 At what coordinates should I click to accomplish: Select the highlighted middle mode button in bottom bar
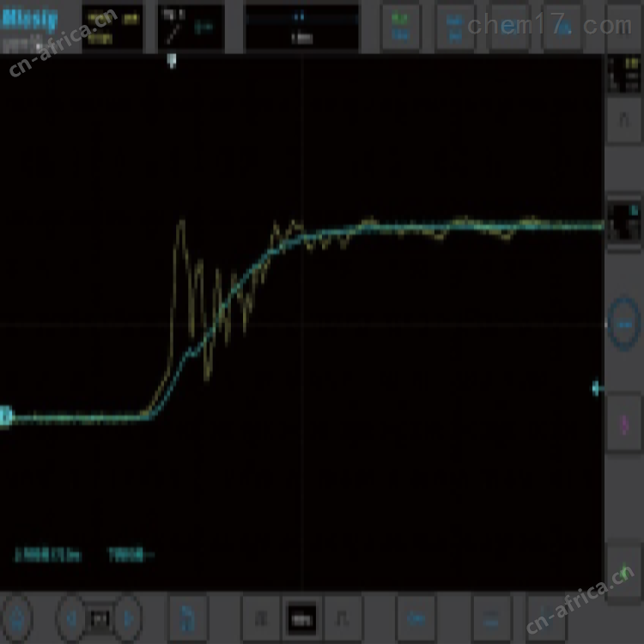301,617
